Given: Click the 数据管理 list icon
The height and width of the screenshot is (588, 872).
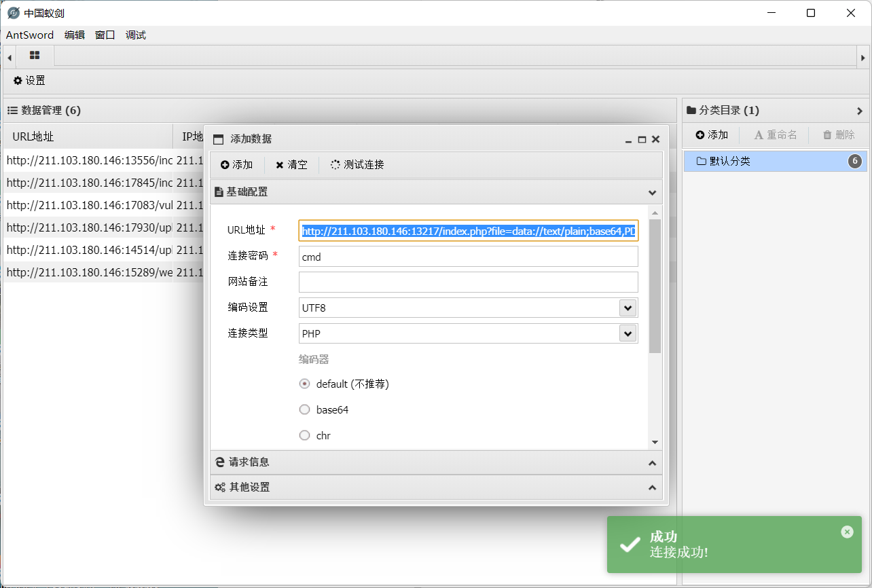Looking at the screenshot, I should coord(12,111).
